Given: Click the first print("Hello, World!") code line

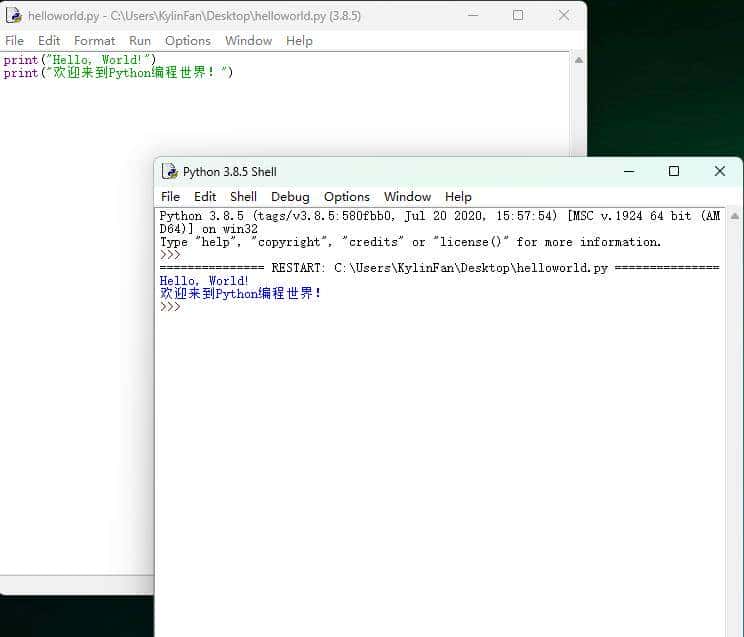Looking at the screenshot, I should (x=80, y=60).
